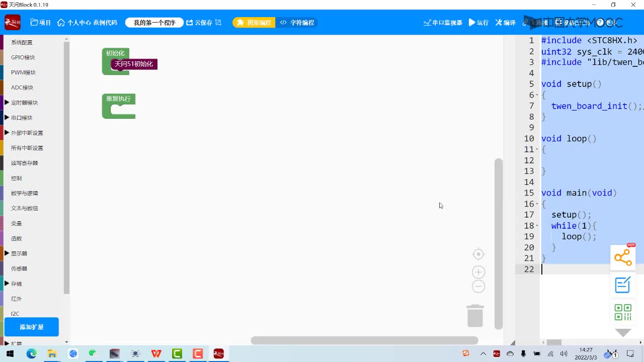The height and width of the screenshot is (362, 644).
Task: Open WPS Office from taskbar
Action: coord(156,354)
